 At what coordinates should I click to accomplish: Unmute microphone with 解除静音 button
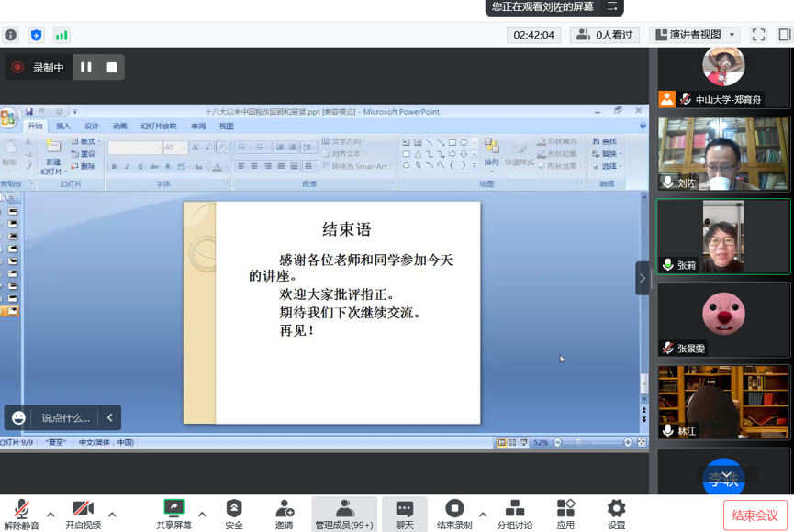pyautogui.click(x=20, y=514)
